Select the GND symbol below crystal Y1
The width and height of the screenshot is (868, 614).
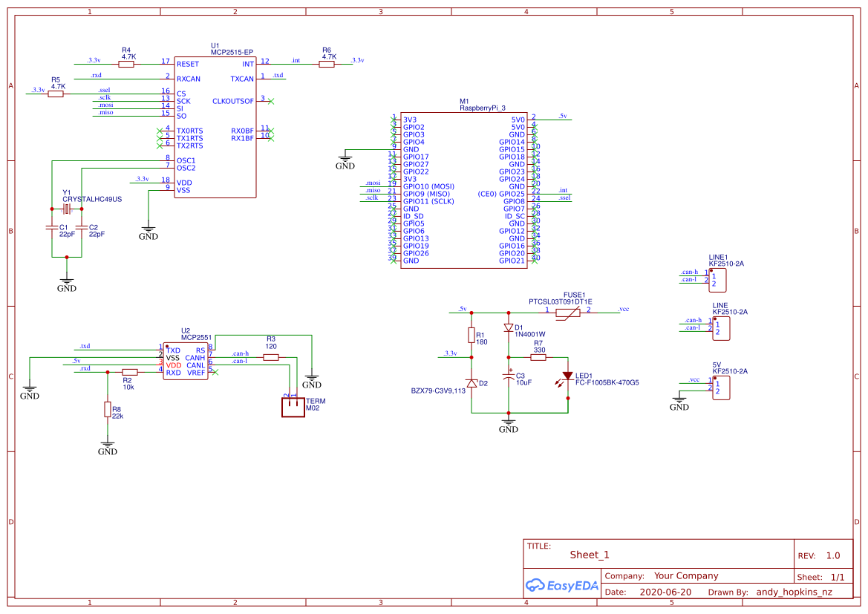(67, 281)
